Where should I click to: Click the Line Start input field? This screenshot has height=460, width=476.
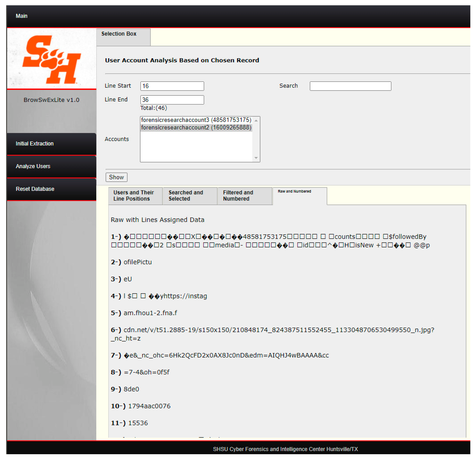(172, 86)
